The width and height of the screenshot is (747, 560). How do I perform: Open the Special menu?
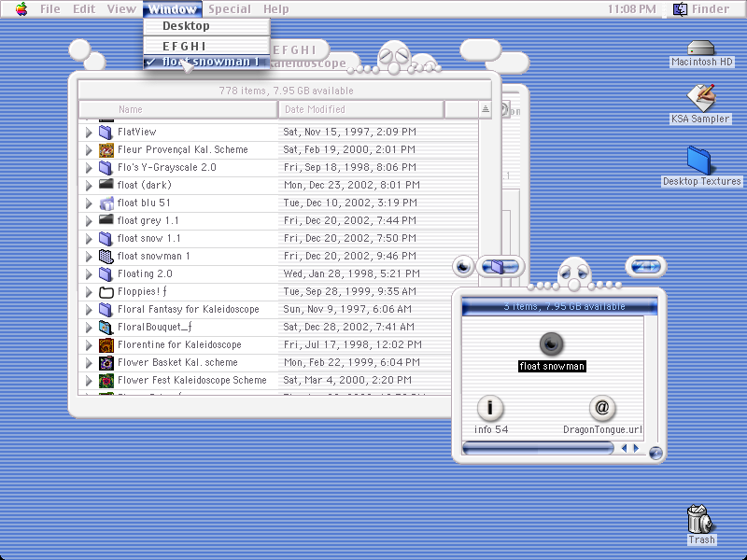tap(229, 9)
